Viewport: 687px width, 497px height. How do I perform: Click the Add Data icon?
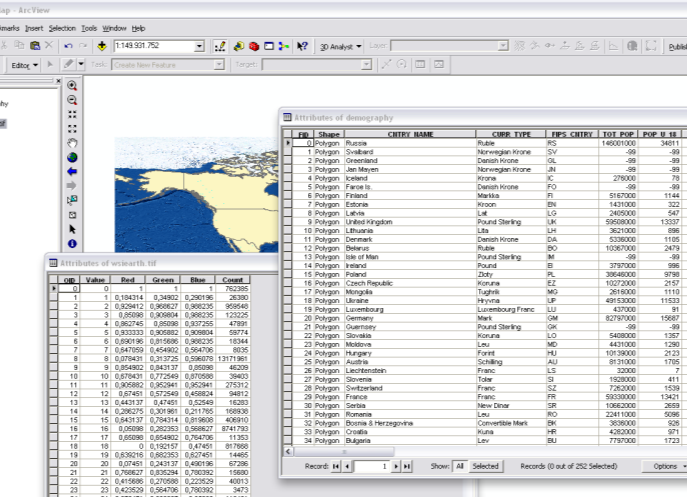tap(102, 46)
